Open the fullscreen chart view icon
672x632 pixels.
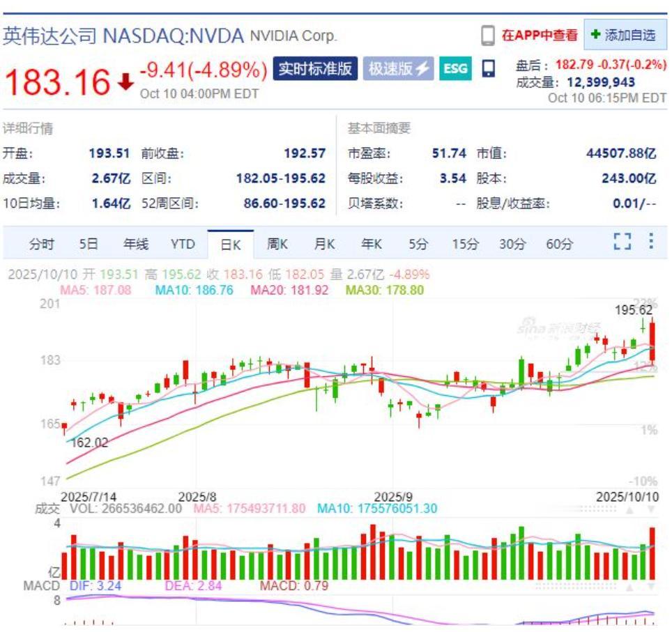pyautogui.click(x=623, y=241)
